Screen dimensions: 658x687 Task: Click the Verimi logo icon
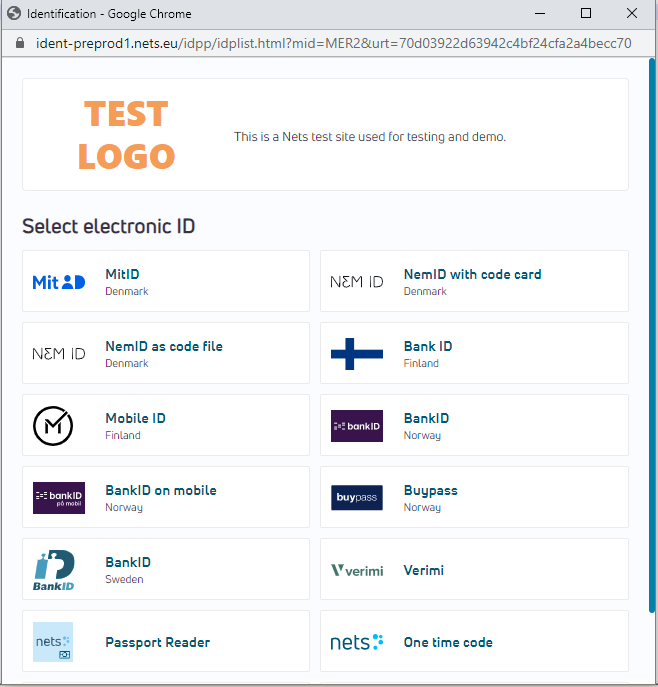357,570
